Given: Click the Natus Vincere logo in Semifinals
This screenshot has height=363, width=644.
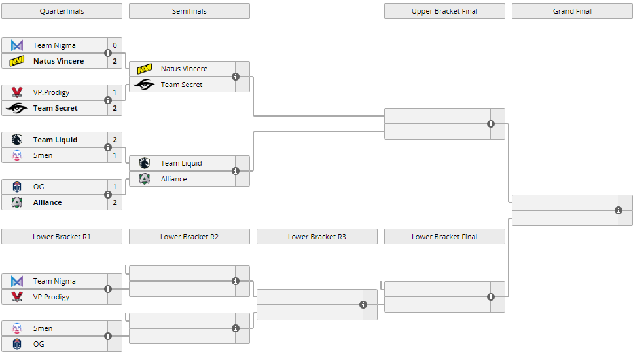Looking at the screenshot, I should pyautogui.click(x=145, y=69).
